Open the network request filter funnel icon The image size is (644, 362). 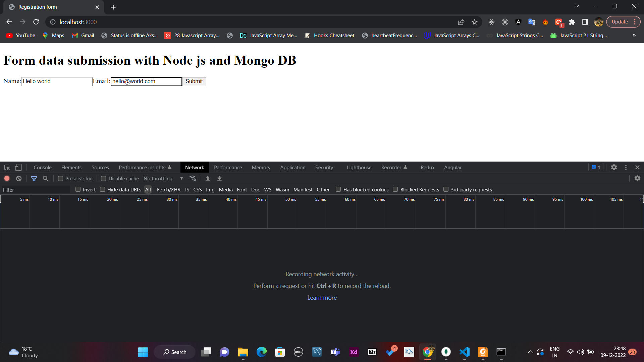pyautogui.click(x=34, y=178)
